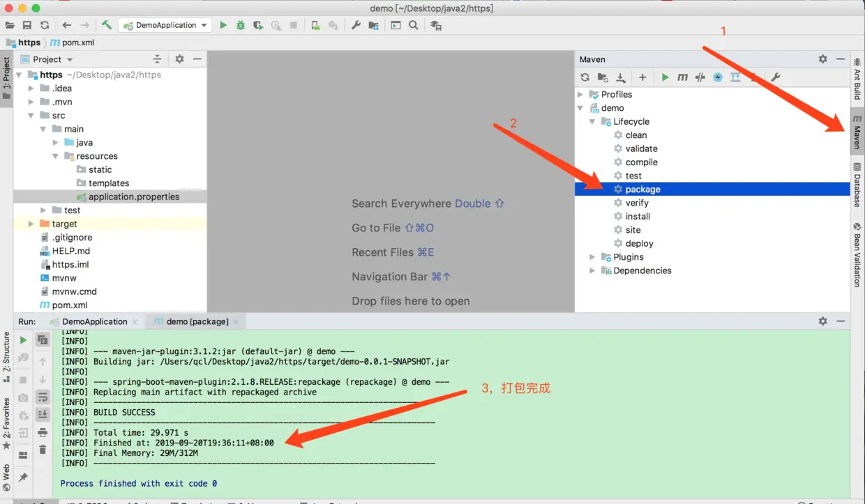Open the Ant Build side tab
Screen dimensions: 865x504
click(857, 79)
